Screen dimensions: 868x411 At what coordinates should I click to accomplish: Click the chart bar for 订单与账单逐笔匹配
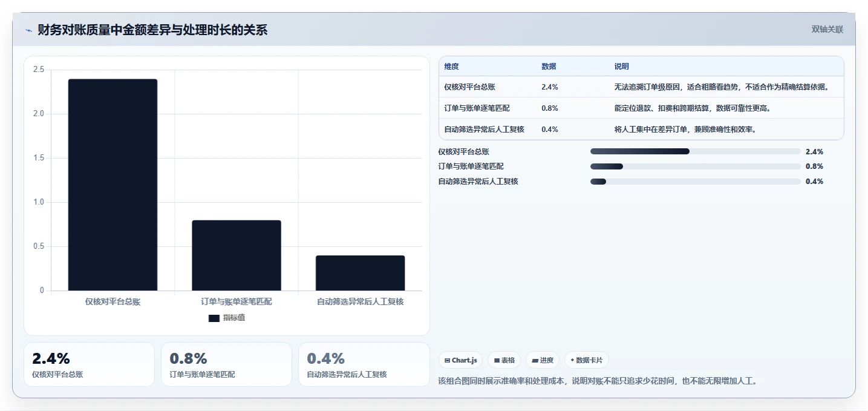pos(237,255)
